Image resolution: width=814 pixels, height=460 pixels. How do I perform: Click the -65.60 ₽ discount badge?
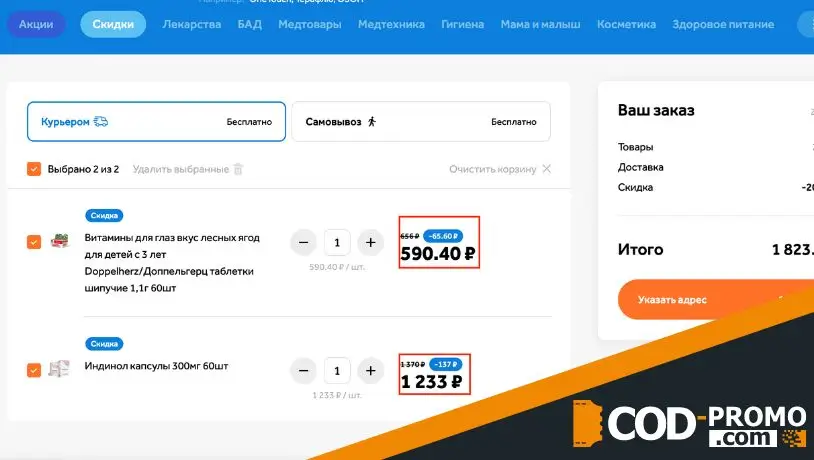click(x=443, y=236)
